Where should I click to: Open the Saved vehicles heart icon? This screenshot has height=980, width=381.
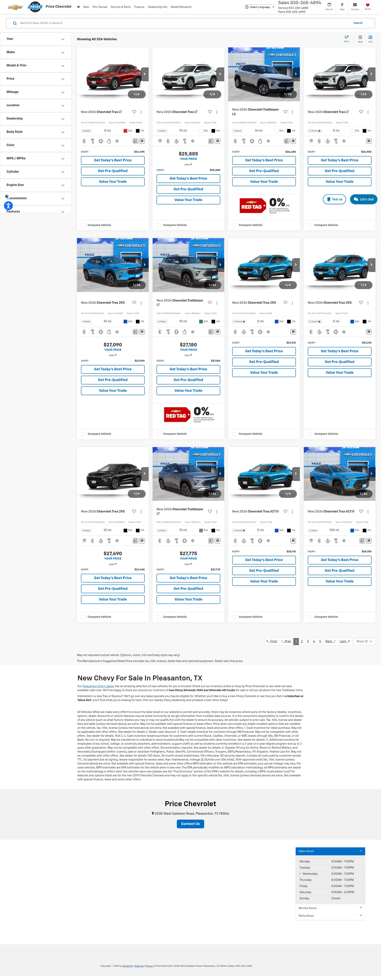click(x=367, y=5)
